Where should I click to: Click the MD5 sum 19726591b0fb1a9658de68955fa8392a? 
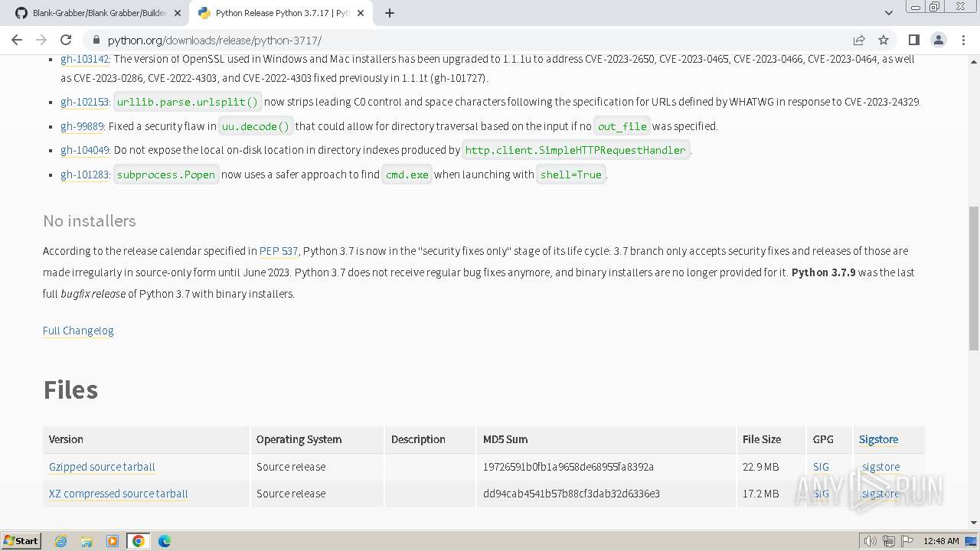[568, 467]
